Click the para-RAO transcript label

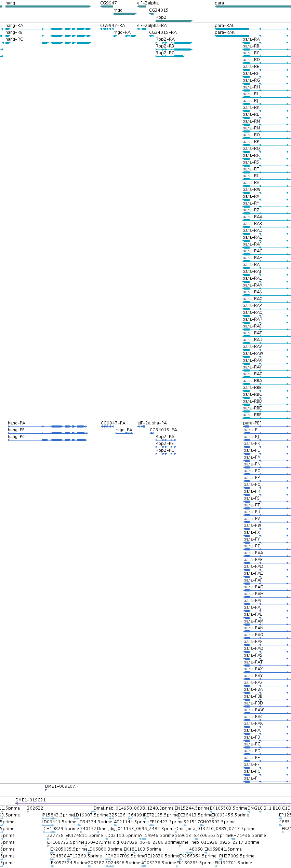(x=252, y=299)
